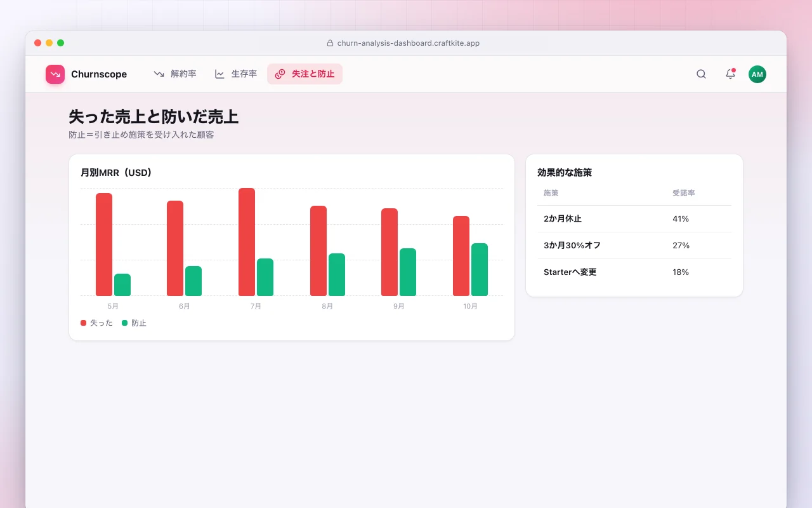Click the green 防止 bar for 9月
The width and height of the screenshot is (812, 508).
(408, 272)
